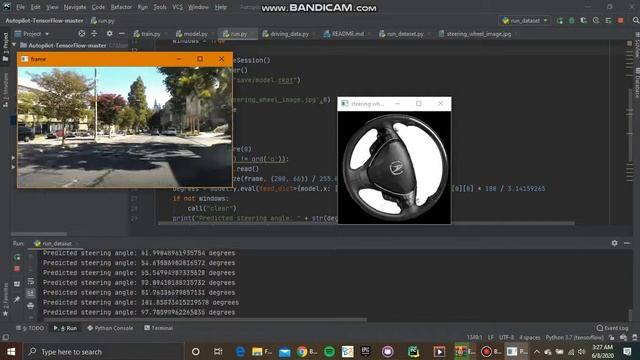
Task: Click the red Stop icon in top toolbar
Action: (x=621, y=20)
